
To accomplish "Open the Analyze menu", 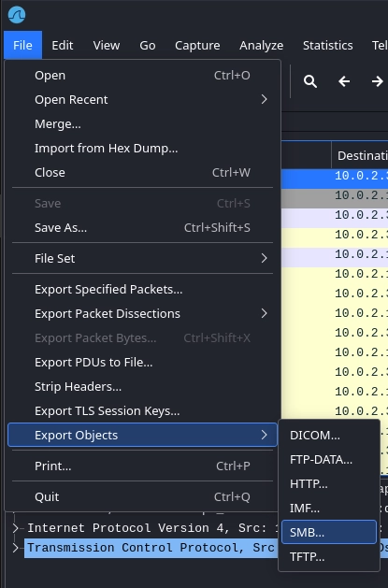I will pos(261,46).
